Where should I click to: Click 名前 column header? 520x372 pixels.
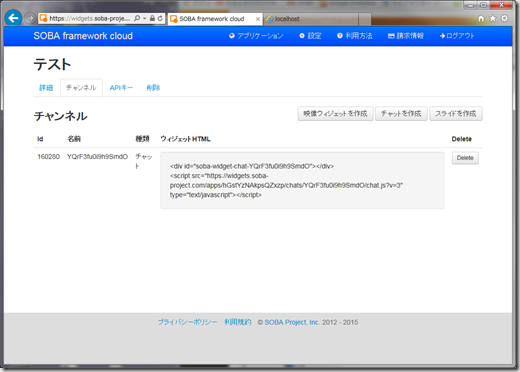pyautogui.click(x=74, y=139)
